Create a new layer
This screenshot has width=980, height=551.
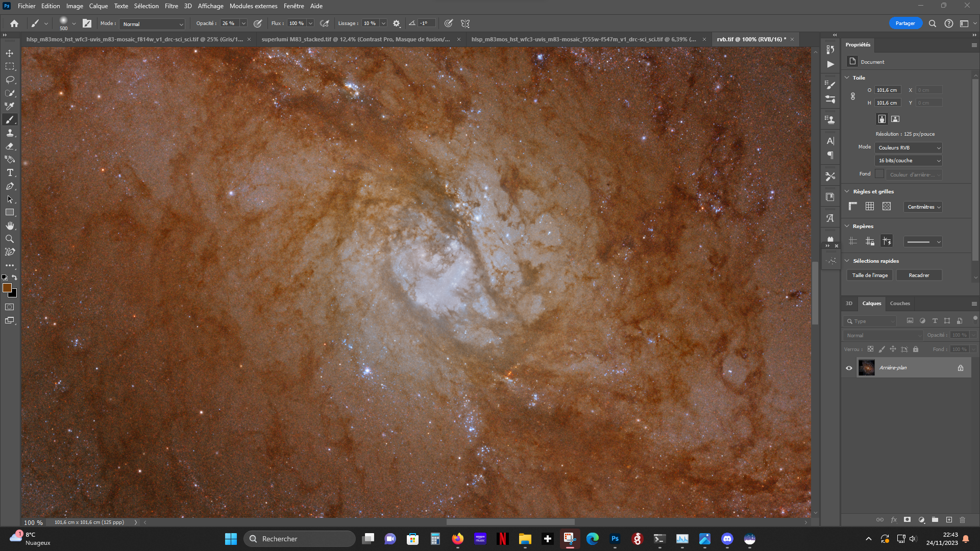coord(949,520)
